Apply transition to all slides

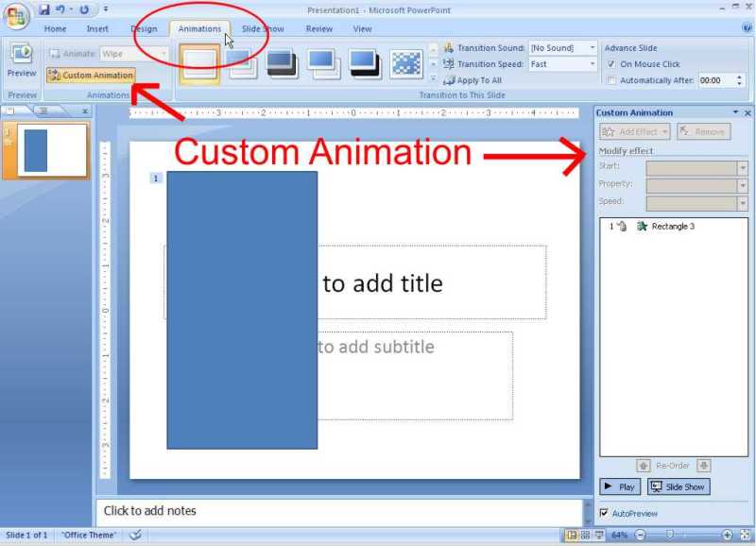(x=472, y=80)
